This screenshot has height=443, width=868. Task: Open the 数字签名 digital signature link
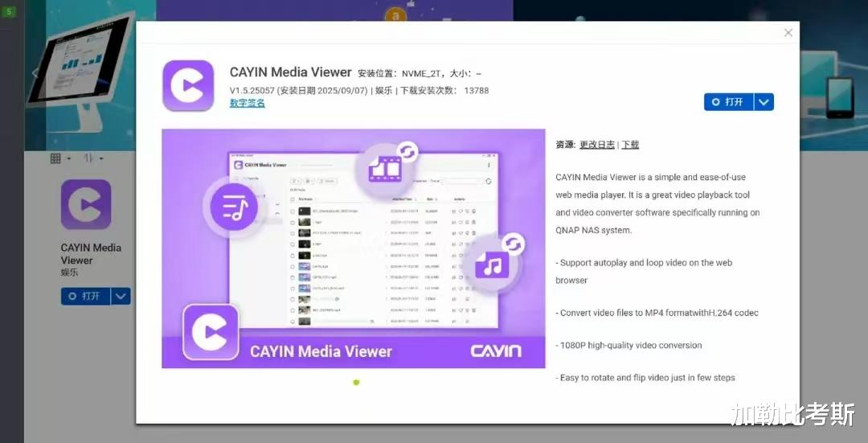247,103
